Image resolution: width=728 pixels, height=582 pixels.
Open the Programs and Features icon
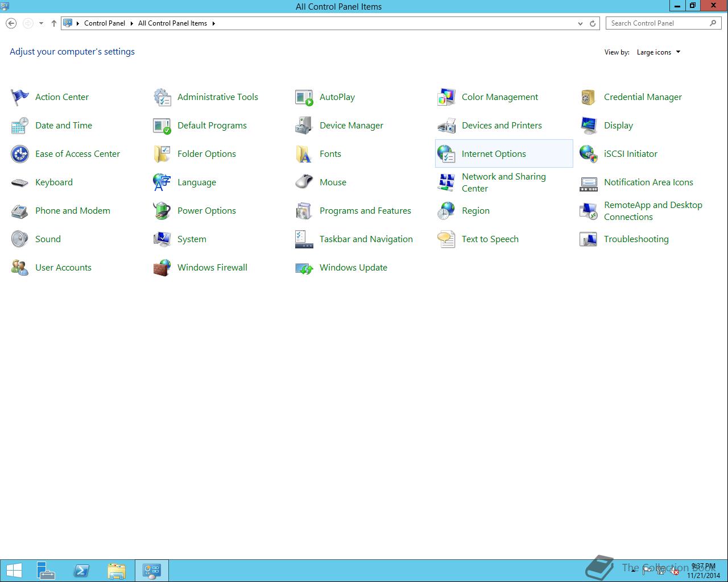(304, 211)
